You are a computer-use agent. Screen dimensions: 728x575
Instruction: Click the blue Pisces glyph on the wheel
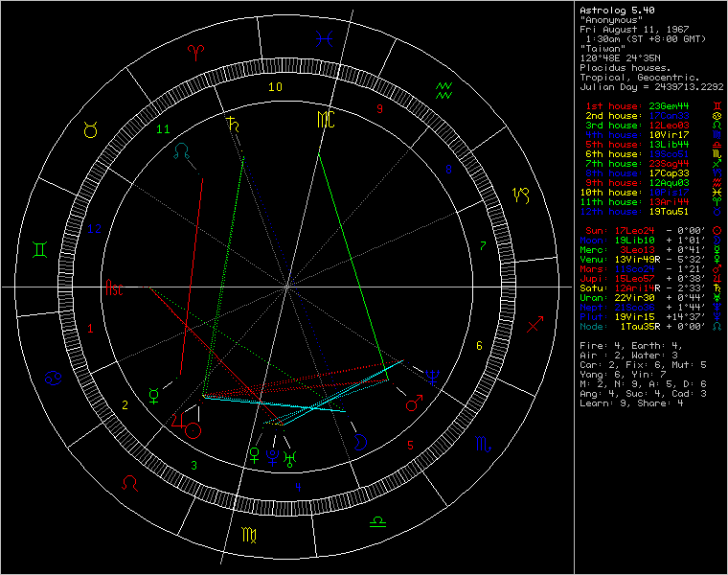pyautogui.click(x=324, y=39)
